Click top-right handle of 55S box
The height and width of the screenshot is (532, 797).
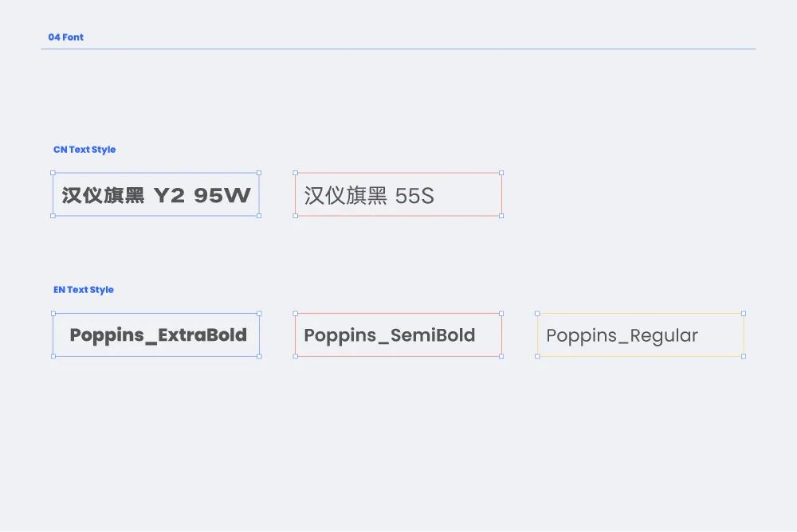point(501,173)
